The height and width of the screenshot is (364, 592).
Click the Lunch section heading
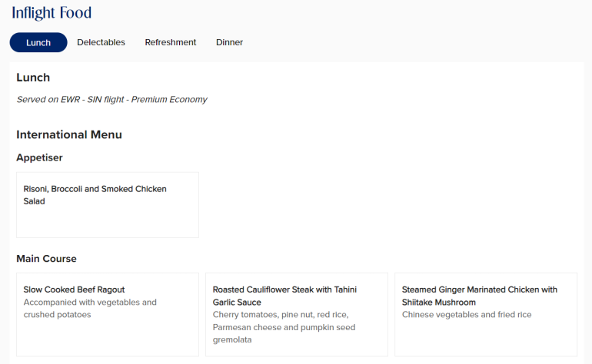pyautogui.click(x=33, y=78)
